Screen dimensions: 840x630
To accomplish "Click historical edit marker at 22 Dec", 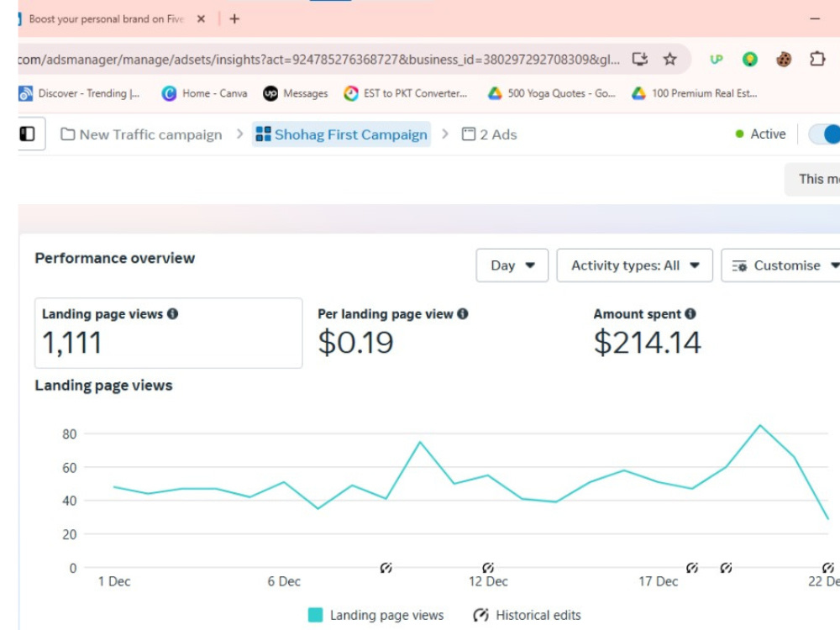I will coord(827,567).
